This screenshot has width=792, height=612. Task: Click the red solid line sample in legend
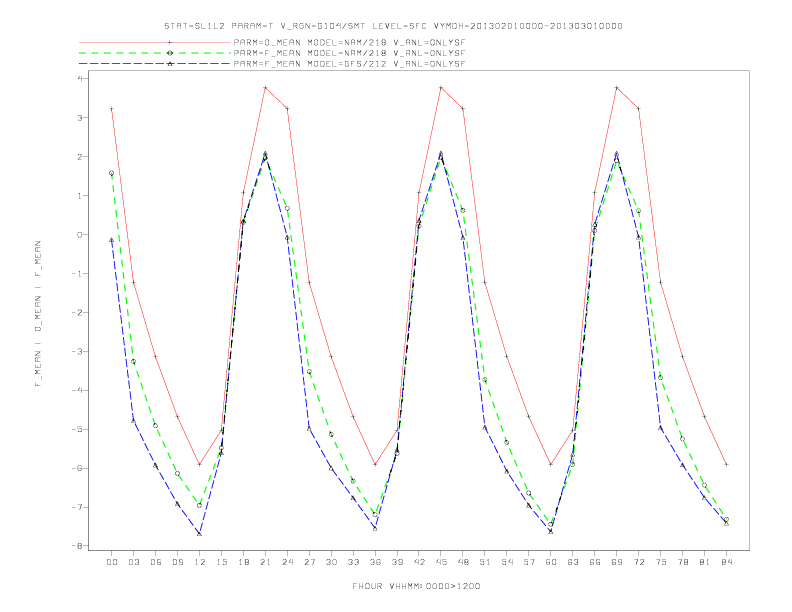pyautogui.click(x=155, y=42)
